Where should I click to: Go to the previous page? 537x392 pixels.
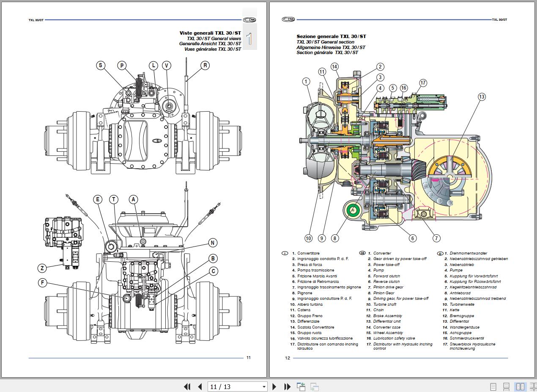(x=200, y=387)
